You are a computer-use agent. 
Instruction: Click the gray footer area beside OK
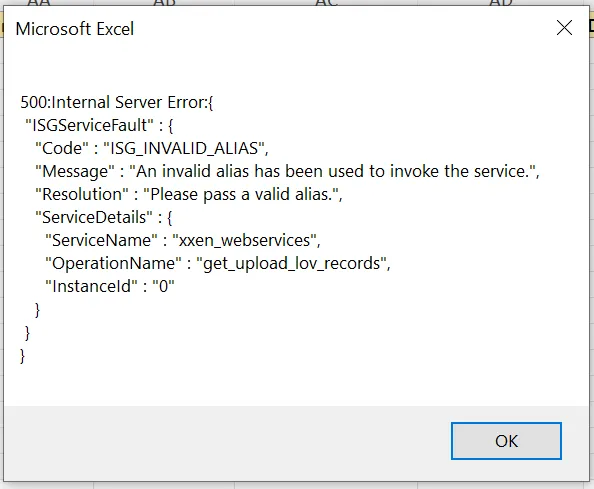(x=227, y=443)
